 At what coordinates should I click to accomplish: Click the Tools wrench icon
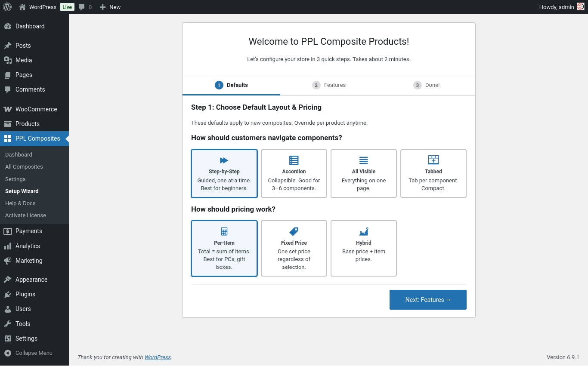tap(8, 324)
